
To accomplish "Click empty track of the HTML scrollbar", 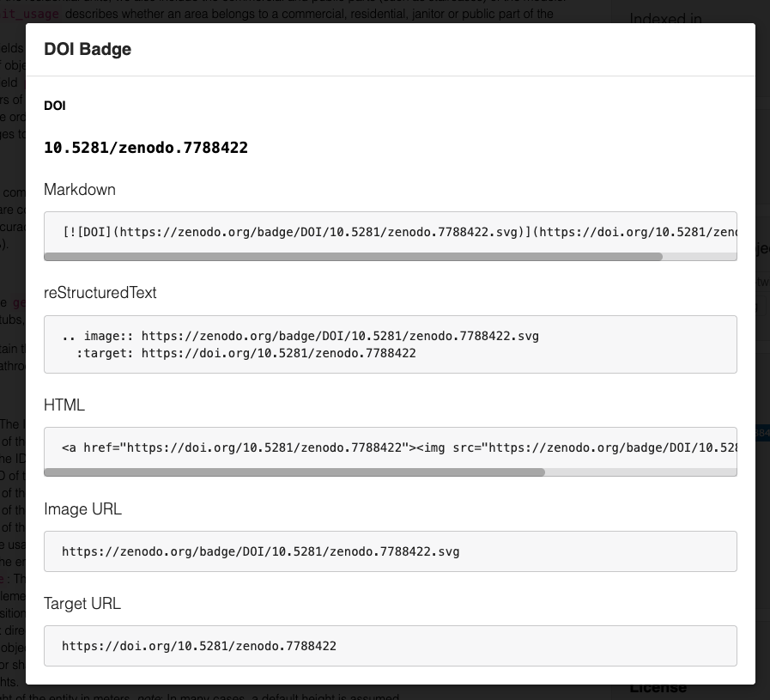I will click(641, 472).
